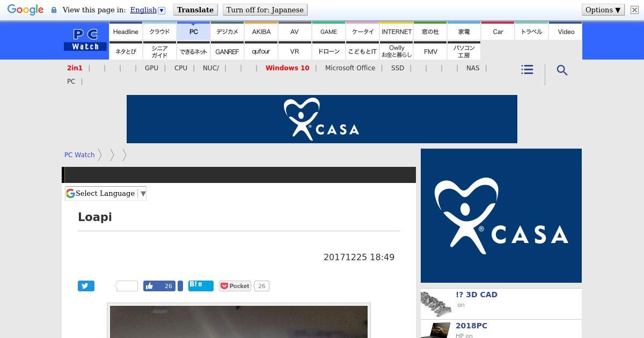
Task: Click the Loapi article heading
Action: click(95, 217)
